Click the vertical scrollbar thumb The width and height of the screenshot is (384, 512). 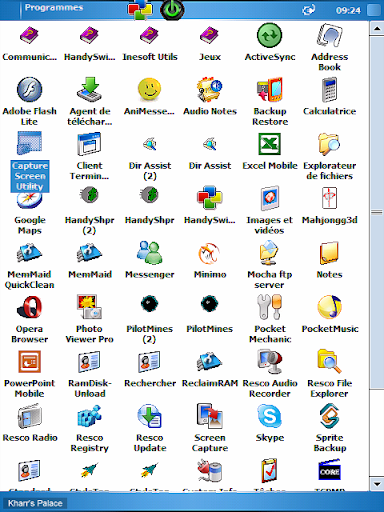pos(377,213)
